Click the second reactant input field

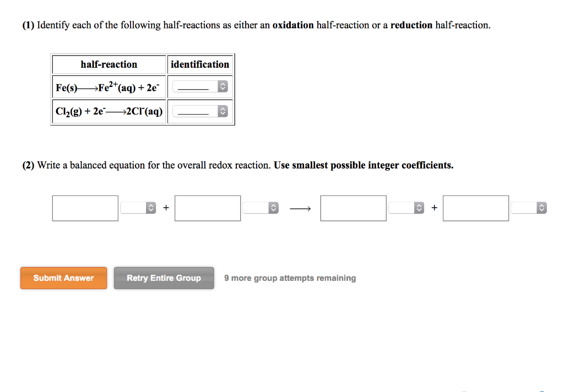(208, 208)
